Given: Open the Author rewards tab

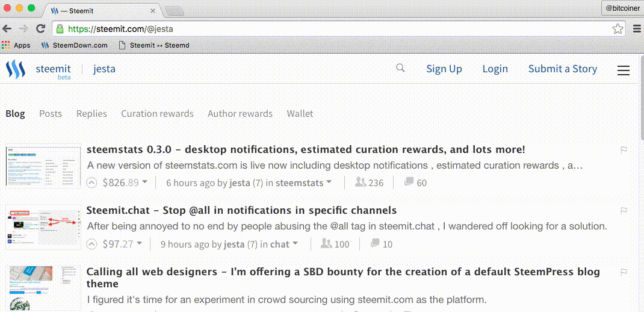Looking at the screenshot, I should [x=240, y=114].
